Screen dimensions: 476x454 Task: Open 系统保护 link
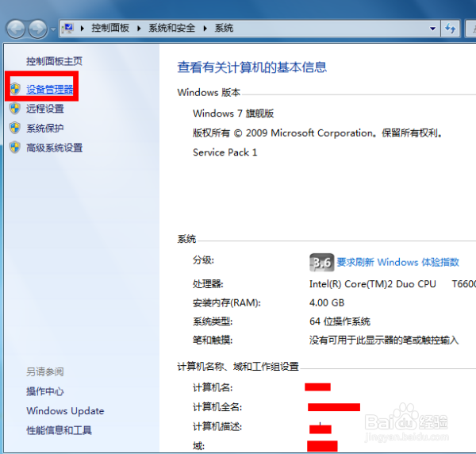[x=45, y=128]
